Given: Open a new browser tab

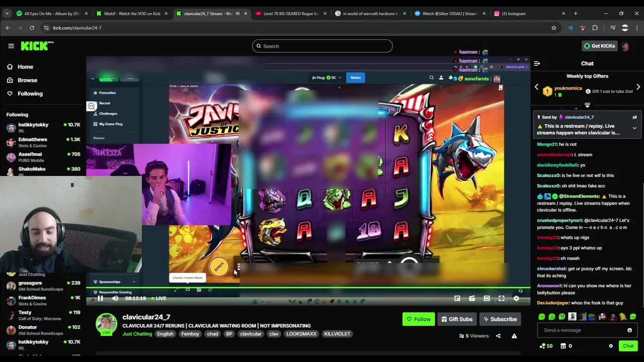Looking at the screenshot, I should coord(576,14).
